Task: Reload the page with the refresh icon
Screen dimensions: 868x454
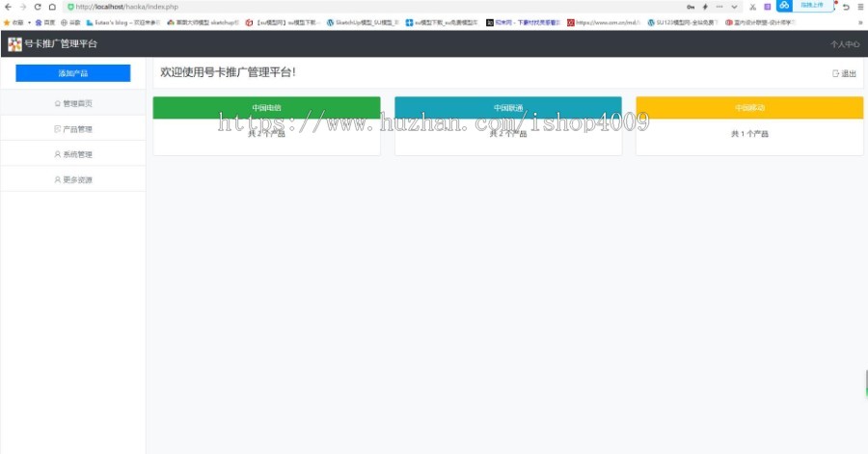Action: point(37,7)
